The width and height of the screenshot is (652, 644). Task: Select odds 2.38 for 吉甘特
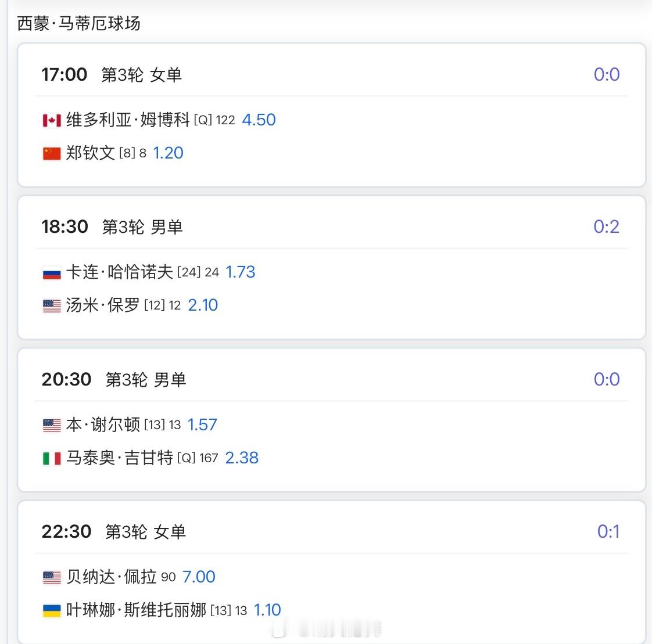click(242, 458)
